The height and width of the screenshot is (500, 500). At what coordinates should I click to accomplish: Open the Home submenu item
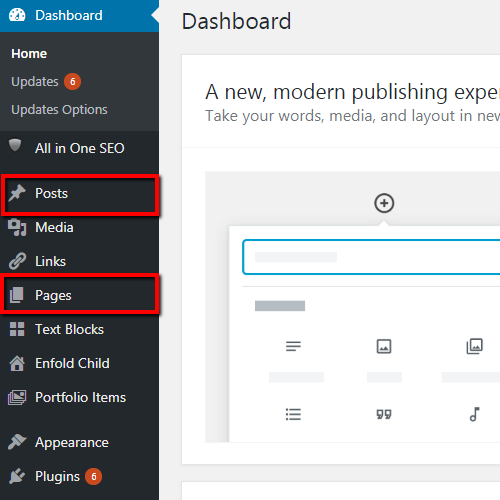(29, 54)
